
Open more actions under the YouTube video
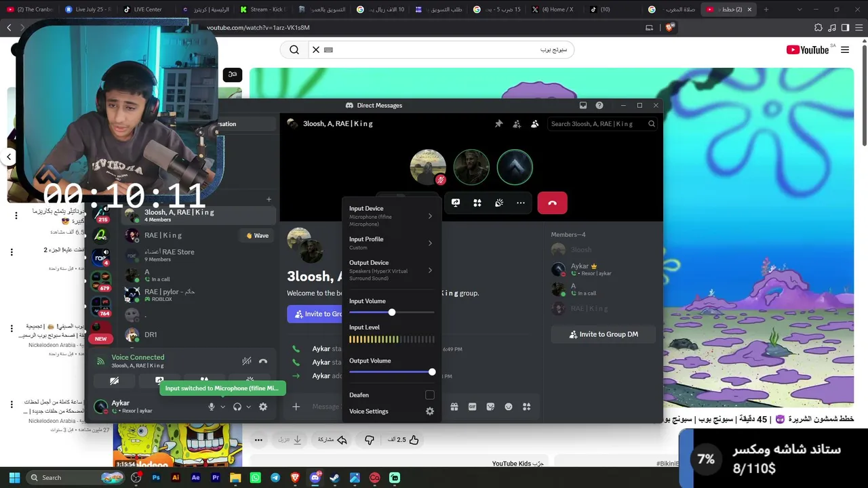coord(258,440)
